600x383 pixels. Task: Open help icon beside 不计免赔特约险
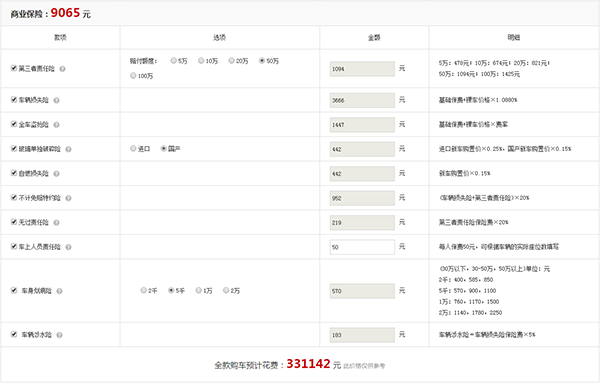[x=68, y=198]
